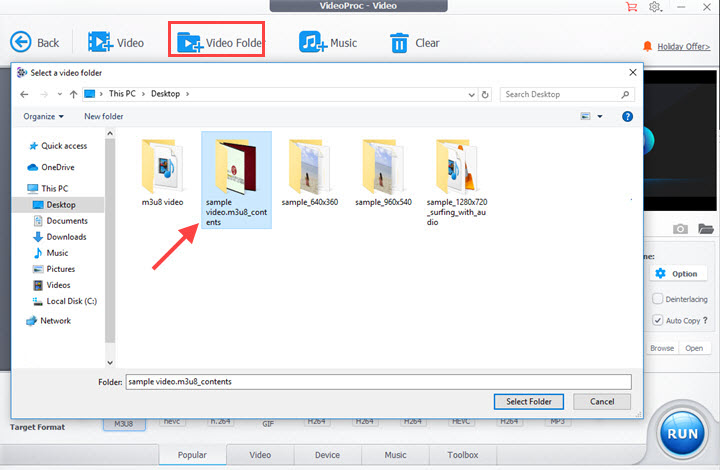Click the Open button in VideoProc panel
Viewport: 720px width, 470px height.
coord(694,348)
